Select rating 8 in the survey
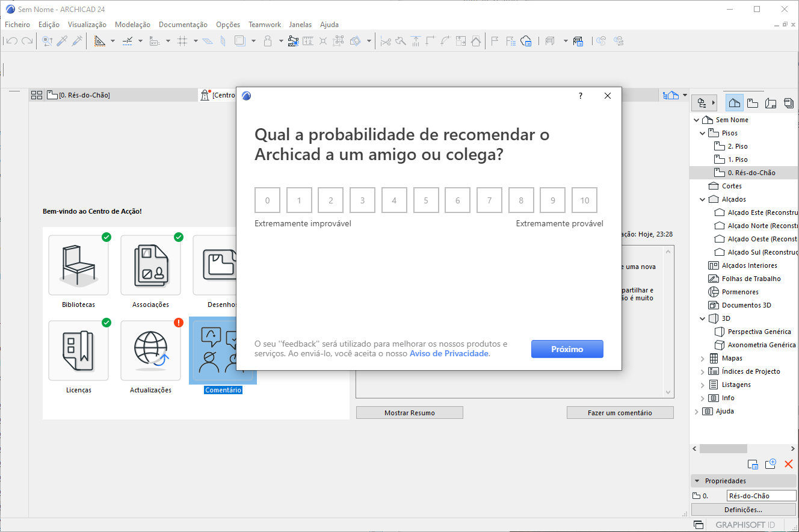The width and height of the screenshot is (799, 532). click(x=521, y=200)
